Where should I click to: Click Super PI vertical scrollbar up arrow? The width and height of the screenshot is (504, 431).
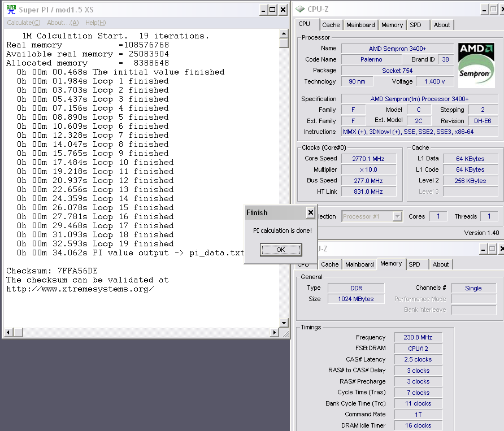(284, 33)
